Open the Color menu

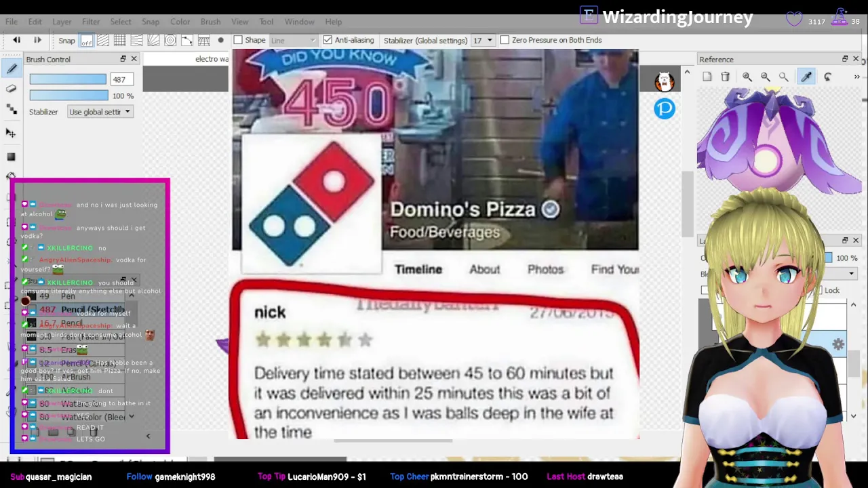[x=180, y=22]
